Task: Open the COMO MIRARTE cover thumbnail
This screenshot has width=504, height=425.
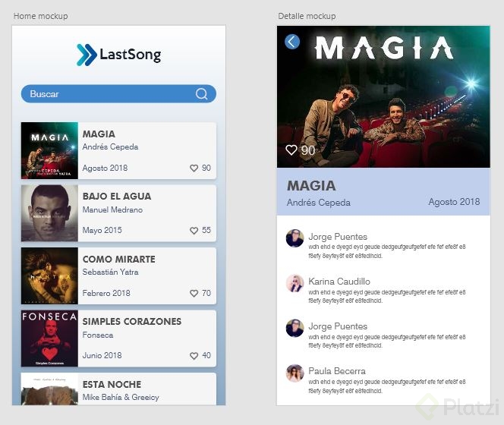Action: click(49, 275)
